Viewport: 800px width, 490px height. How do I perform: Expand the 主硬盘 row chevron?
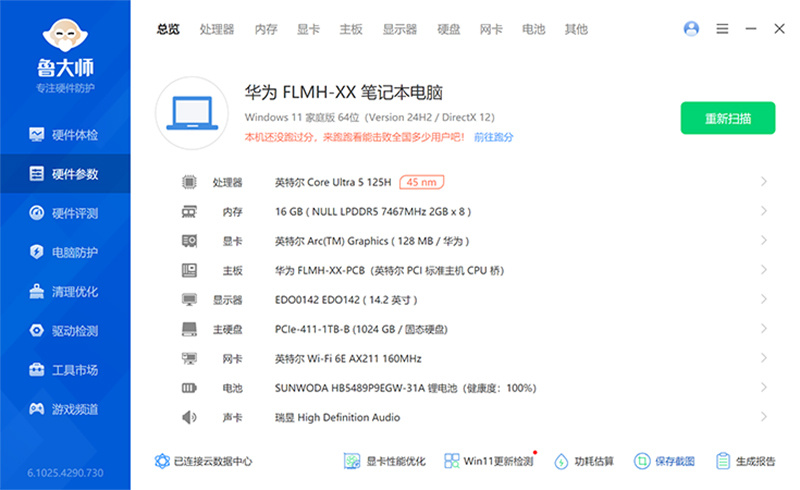(x=764, y=328)
